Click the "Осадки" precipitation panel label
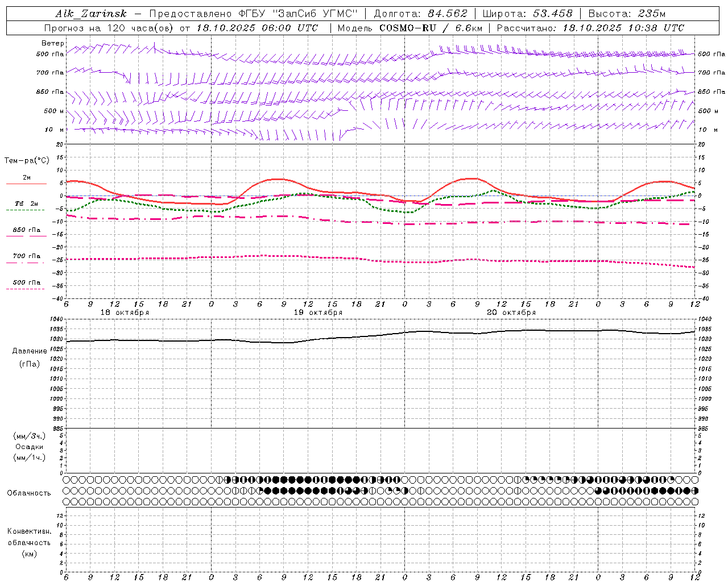This screenshot has height=582, width=728. click(x=29, y=447)
